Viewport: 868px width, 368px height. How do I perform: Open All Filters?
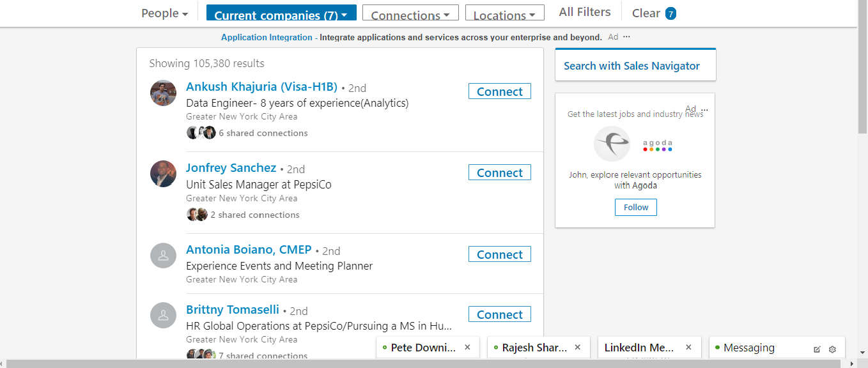click(584, 12)
